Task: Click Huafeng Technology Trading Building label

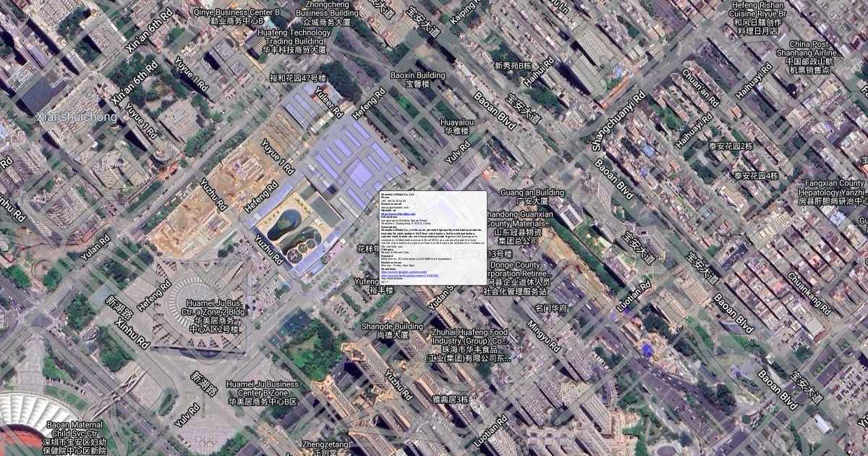Action: (294, 41)
